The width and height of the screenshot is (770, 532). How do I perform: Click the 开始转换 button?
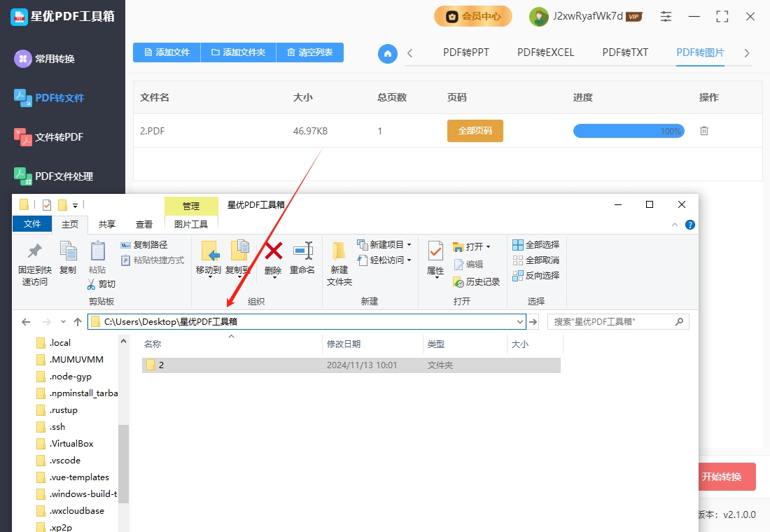pyautogui.click(x=727, y=477)
